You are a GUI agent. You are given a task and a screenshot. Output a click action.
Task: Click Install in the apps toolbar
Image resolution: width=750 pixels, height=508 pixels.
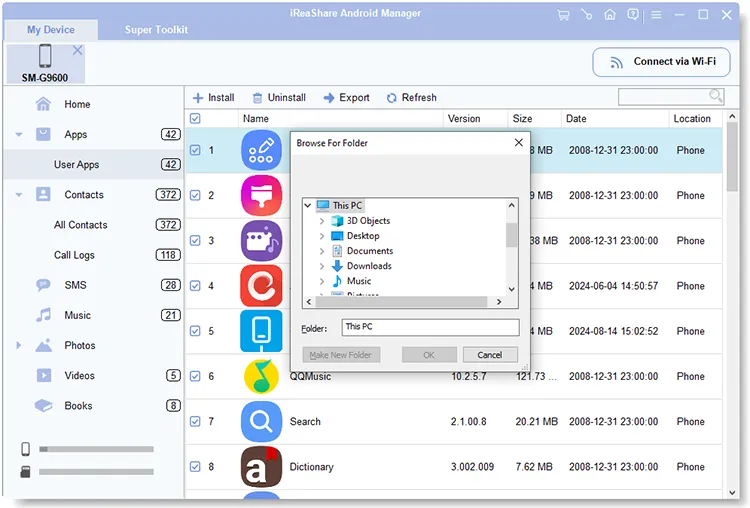coord(213,98)
